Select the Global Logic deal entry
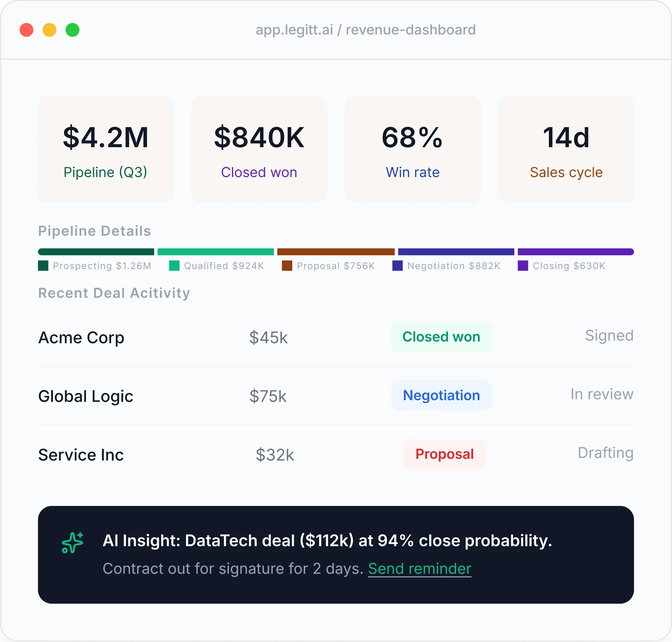The image size is (672, 642). click(86, 396)
